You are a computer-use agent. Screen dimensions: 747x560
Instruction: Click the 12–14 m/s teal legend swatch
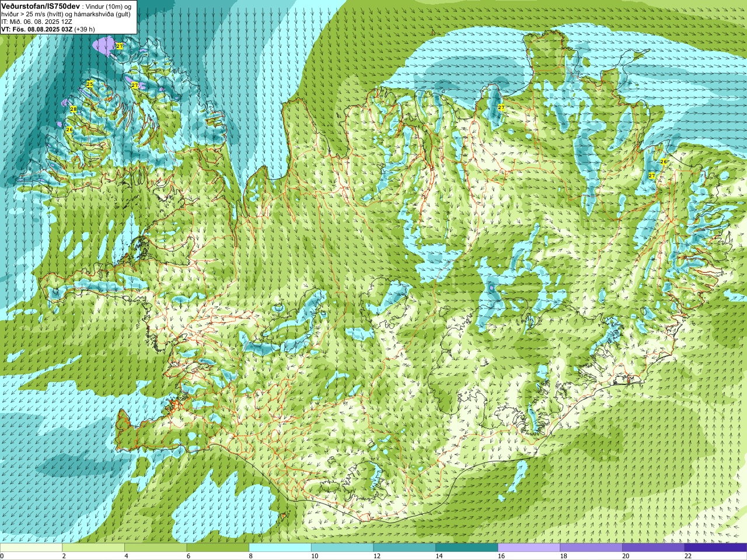coord(404,548)
